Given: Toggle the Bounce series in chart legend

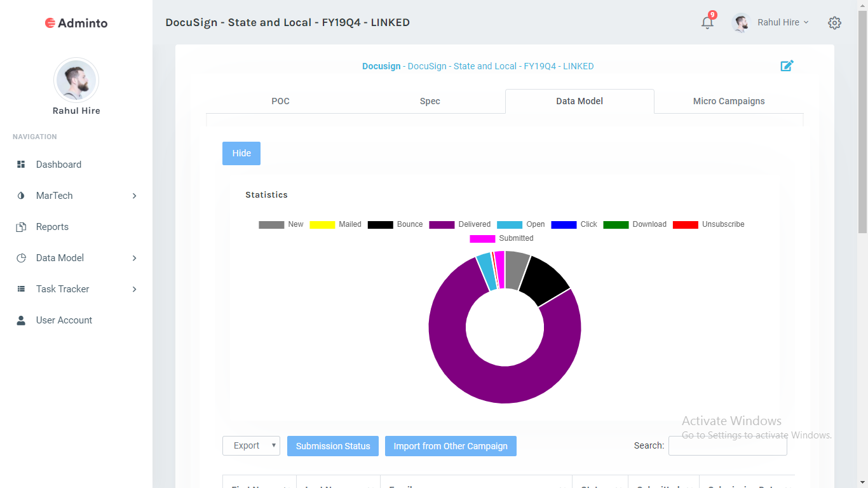Looking at the screenshot, I should (395, 224).
